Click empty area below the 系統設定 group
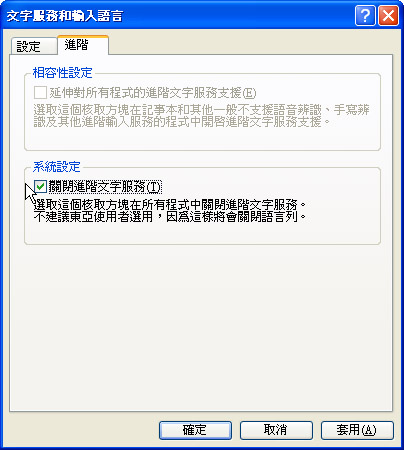Screen dimensions: 404x450 click(x=201, y=327)
